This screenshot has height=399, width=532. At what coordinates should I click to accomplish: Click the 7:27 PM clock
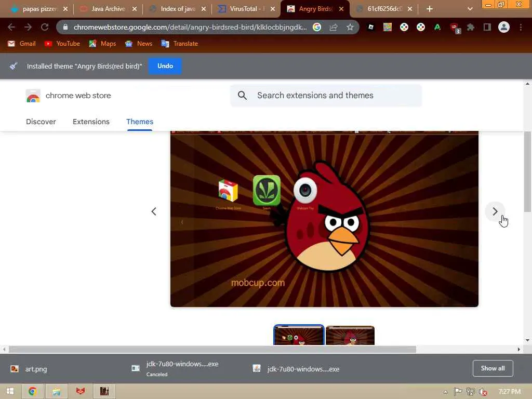pos(509,392)
